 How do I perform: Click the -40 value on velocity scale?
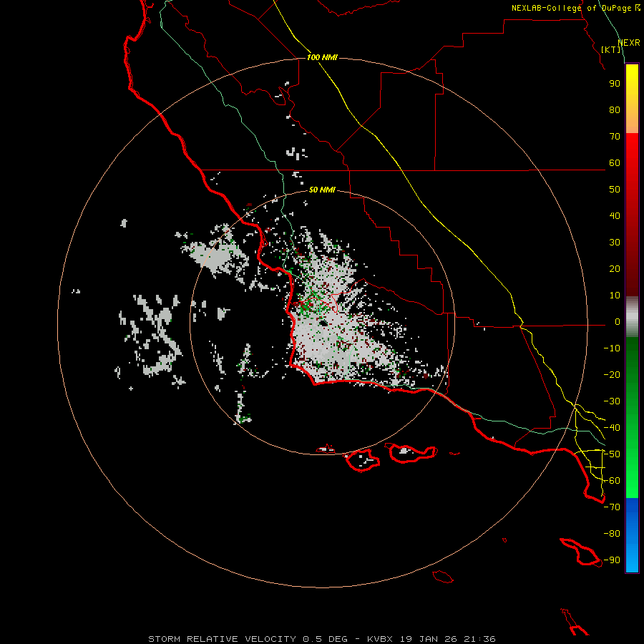click(x=612, y=428)
